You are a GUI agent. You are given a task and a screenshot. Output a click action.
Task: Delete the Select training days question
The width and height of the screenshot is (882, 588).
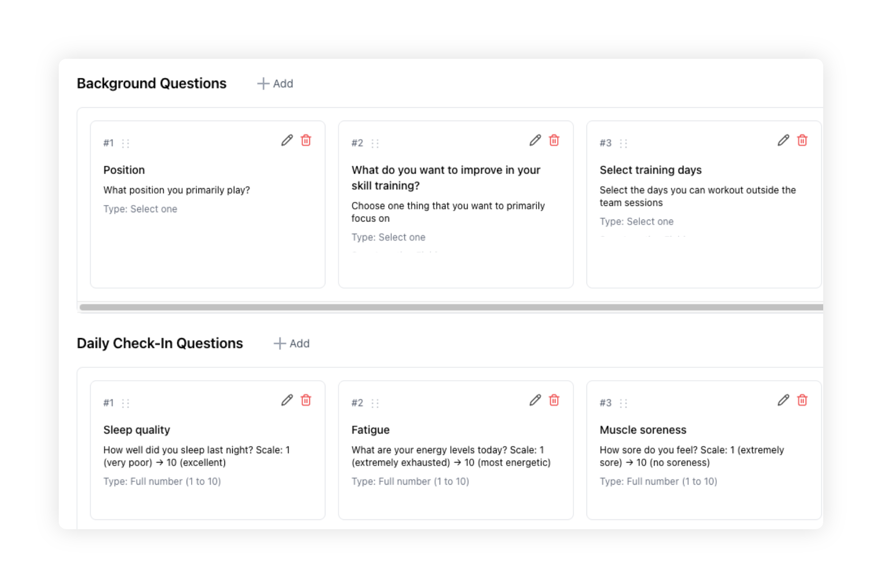(x=802, y=141)
